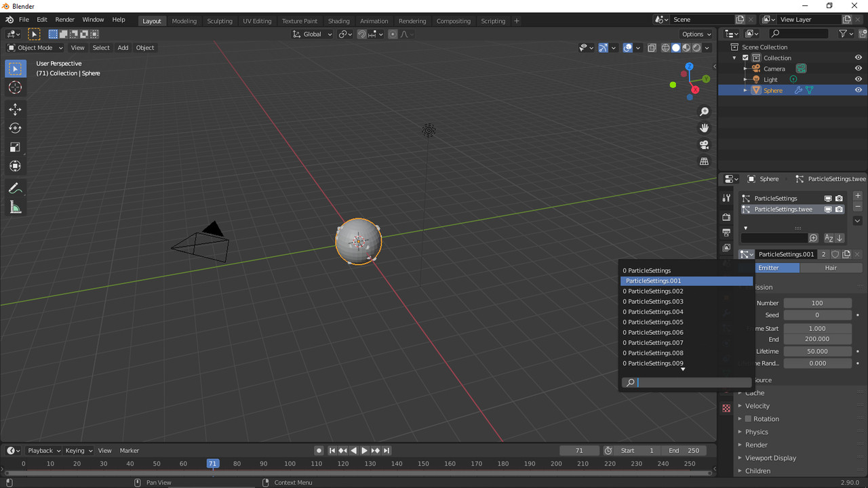Open the Playback dropdown in timeline
The width and height of the screenshot is (868, 488).
pos(44,451)
